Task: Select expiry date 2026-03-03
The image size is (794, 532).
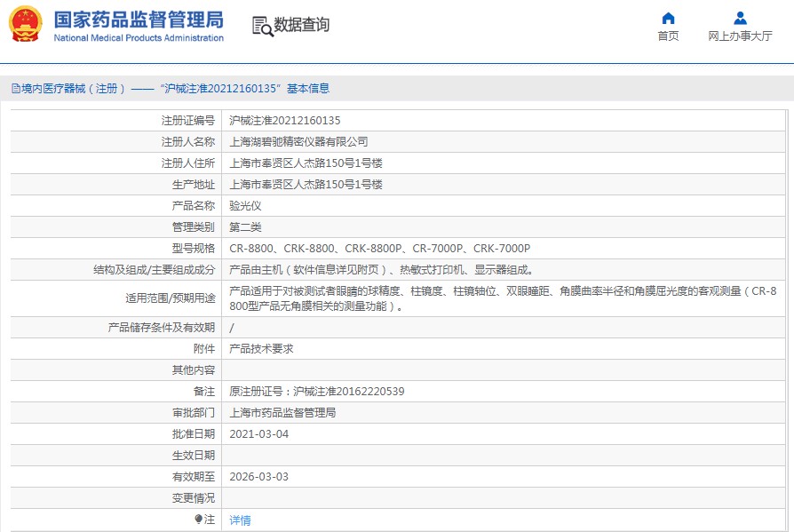Action: 258,476
